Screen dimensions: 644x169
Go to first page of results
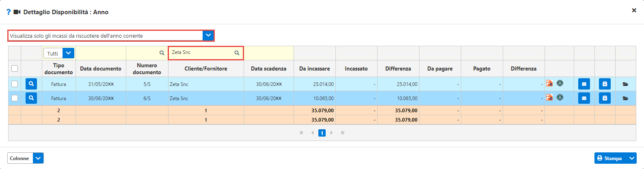(301, 133)
